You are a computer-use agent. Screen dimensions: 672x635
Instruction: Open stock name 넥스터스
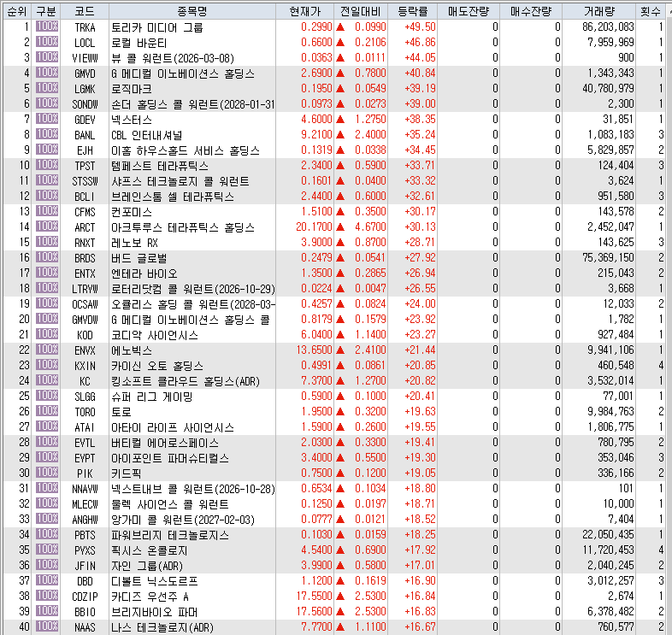[131, 120]
